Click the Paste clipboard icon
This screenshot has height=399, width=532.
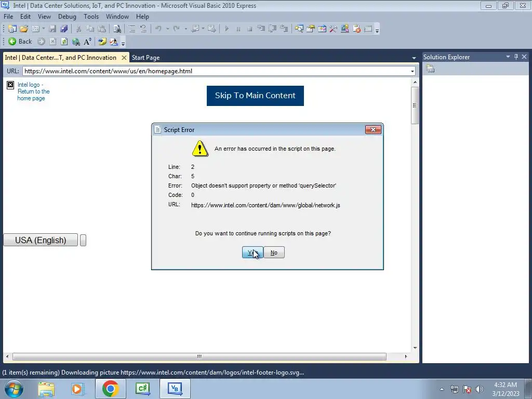click(x=101, y=29)
